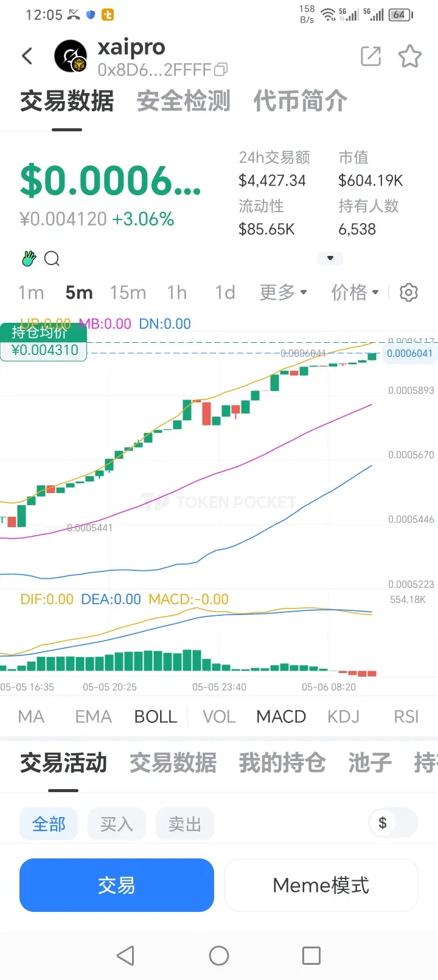Open the 池子 section tab
The width and height of the screenshot is (438, 980).
click(370, 762)
